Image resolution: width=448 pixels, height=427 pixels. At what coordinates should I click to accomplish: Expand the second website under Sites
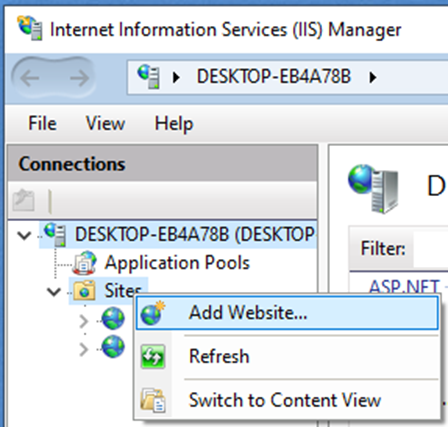point(84,350)
